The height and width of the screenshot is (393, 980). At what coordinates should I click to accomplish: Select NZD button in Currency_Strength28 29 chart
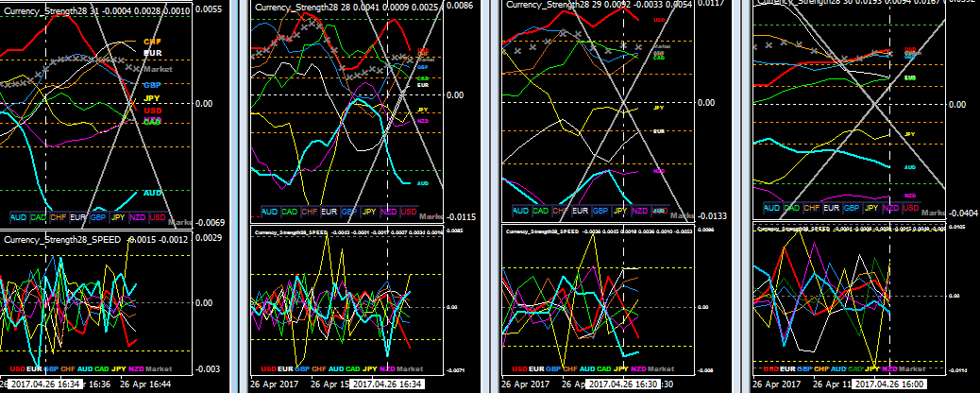click(x=641, y=211)
